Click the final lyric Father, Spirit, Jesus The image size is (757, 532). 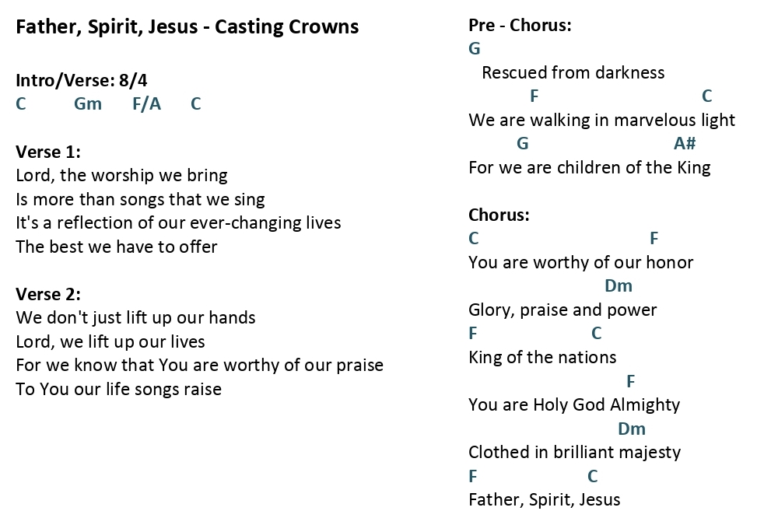click(544, 500)
